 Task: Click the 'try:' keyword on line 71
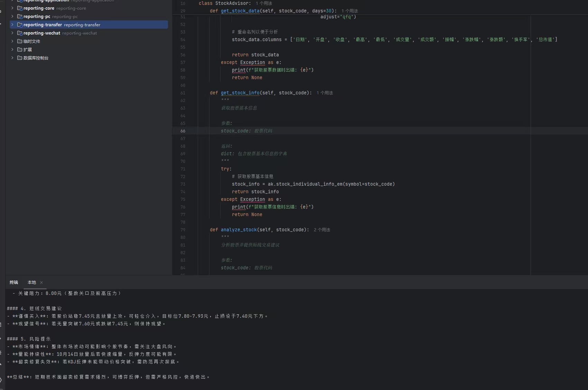click(x=226, y=169)
